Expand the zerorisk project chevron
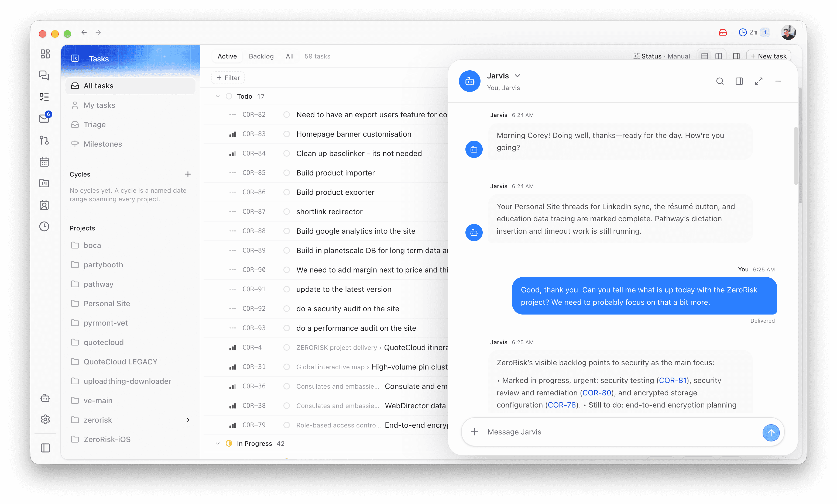The image size is (837, 504). click(188, 420)
